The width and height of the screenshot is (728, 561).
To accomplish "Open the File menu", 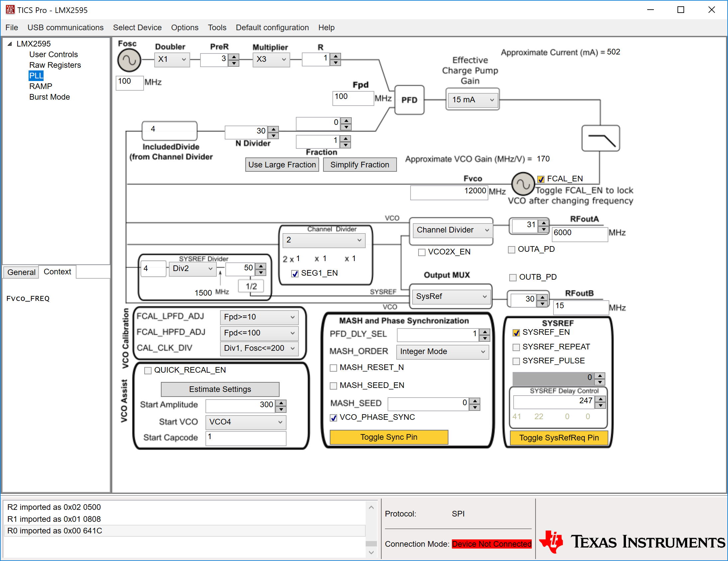I will [12, 27].
